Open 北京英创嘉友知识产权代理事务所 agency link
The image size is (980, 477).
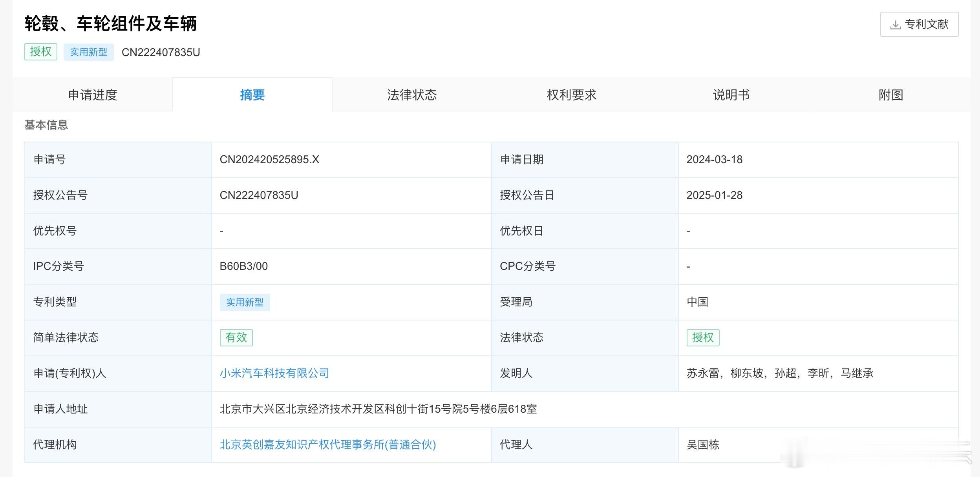pyautogui.click(x=327, y=444)
